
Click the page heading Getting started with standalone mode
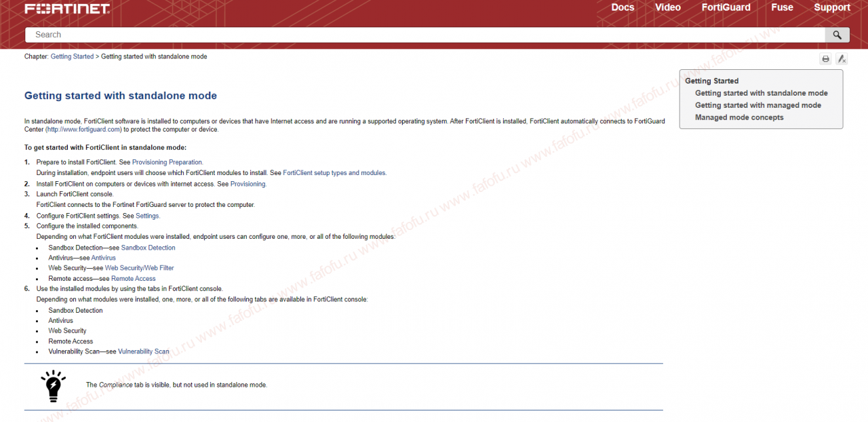[x=121, y=96]
